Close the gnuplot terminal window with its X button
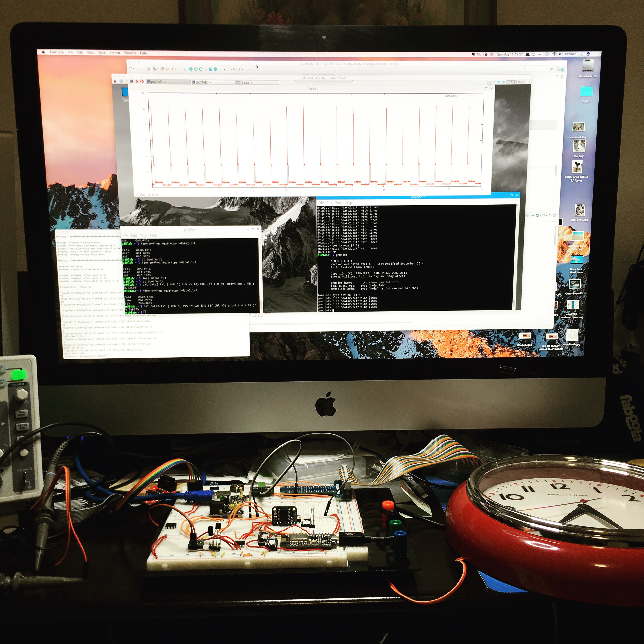 517,195
